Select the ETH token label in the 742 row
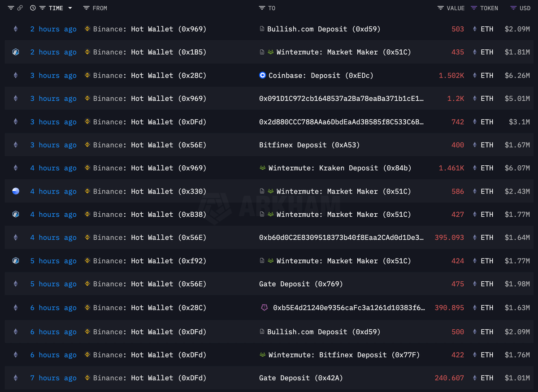538x392 pixels. (x=487, y=122)
